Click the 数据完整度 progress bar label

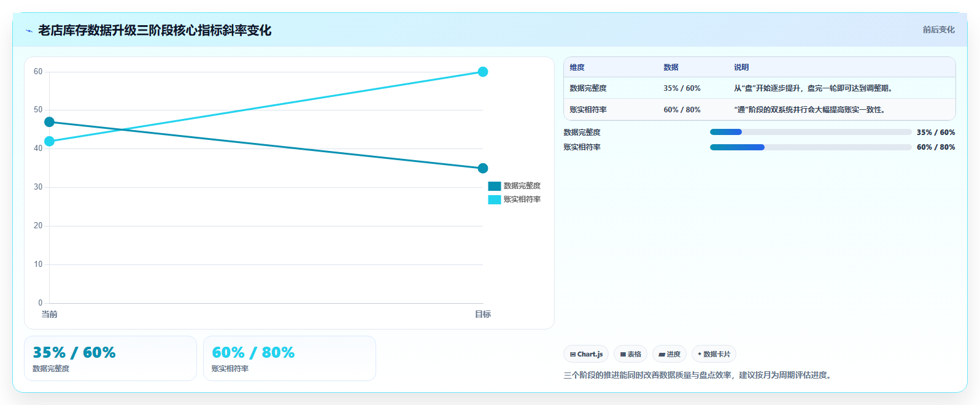tap(582, 133)
